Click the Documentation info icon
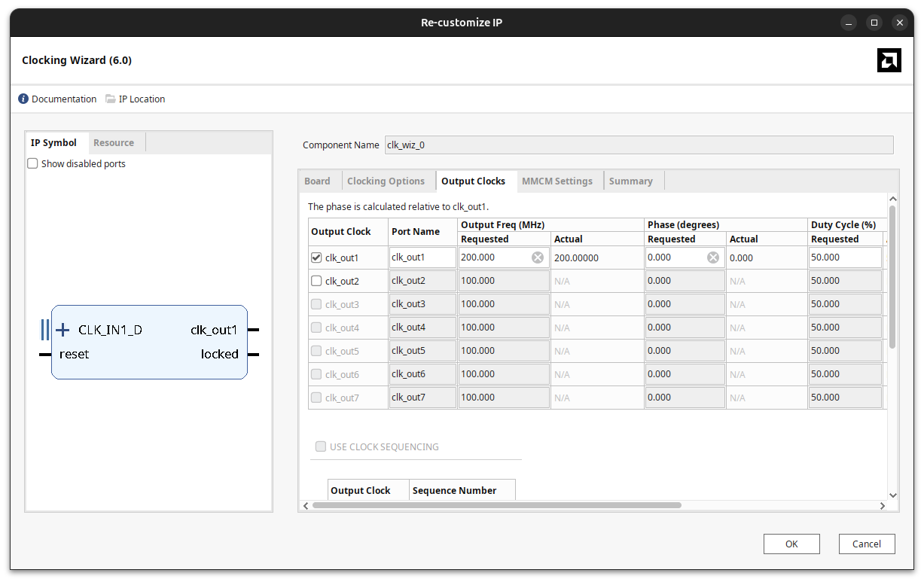 [x=23, y=99]
